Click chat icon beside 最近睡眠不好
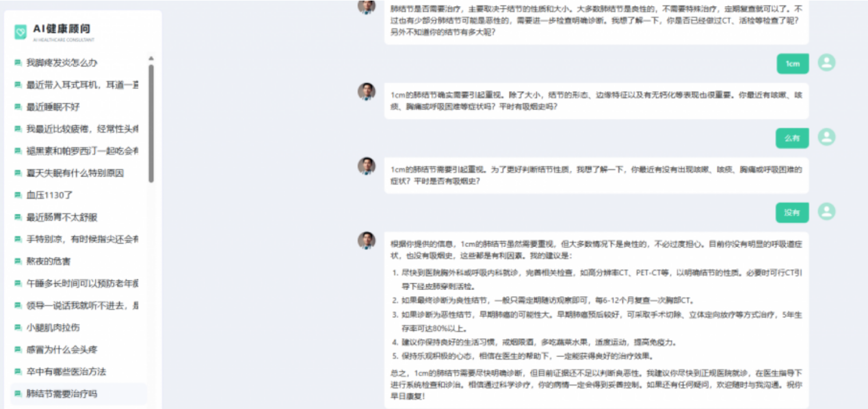Screen dimensions: 868x409 tap(18, 107)
